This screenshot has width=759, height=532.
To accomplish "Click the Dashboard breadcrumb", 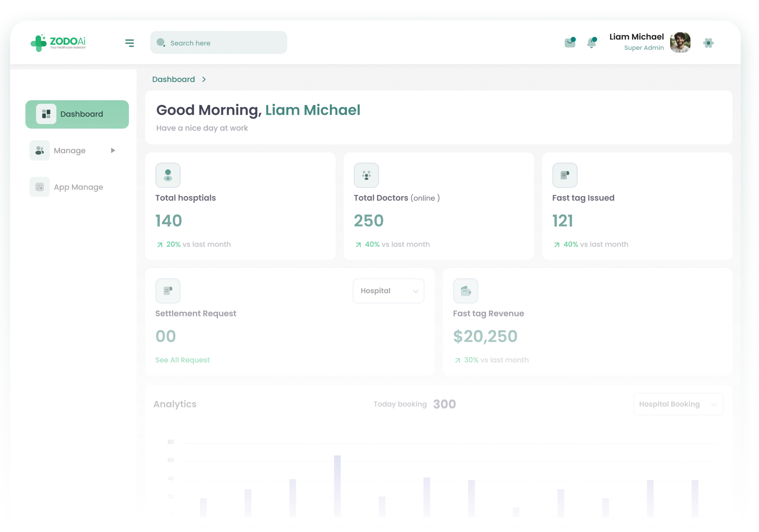I will (173, 79).
